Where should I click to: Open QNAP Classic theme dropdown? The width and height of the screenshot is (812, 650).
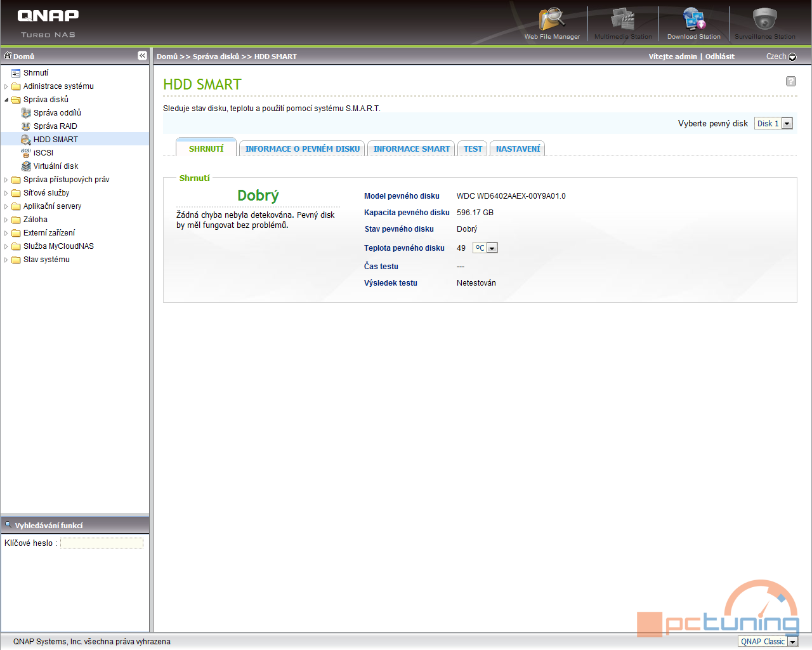(768, 642)
